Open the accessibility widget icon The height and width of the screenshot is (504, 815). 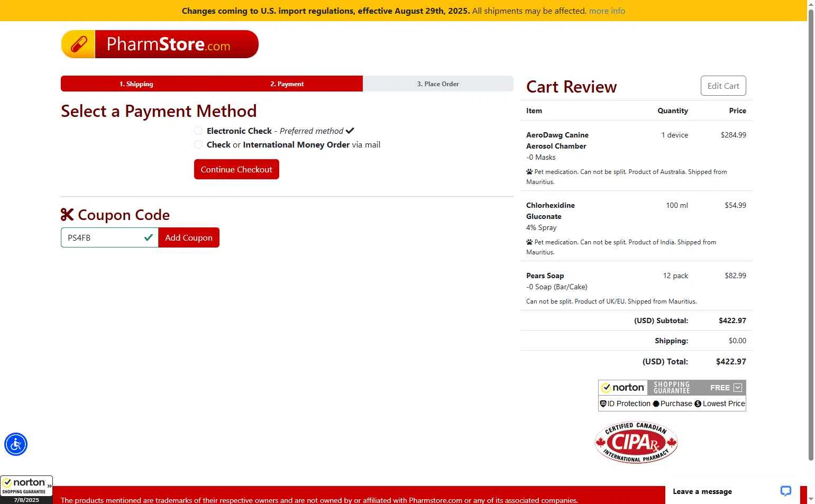pyautogui.click(x=16, y=444)
